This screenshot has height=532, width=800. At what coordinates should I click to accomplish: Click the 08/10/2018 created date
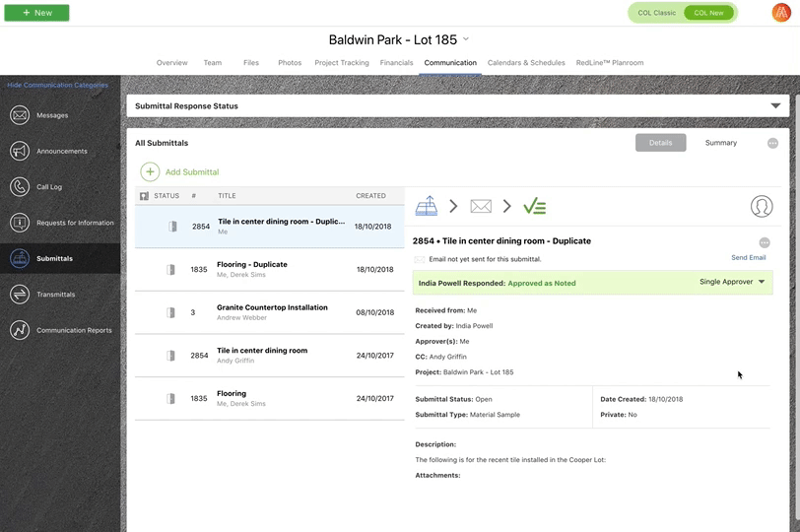(375, 312)
